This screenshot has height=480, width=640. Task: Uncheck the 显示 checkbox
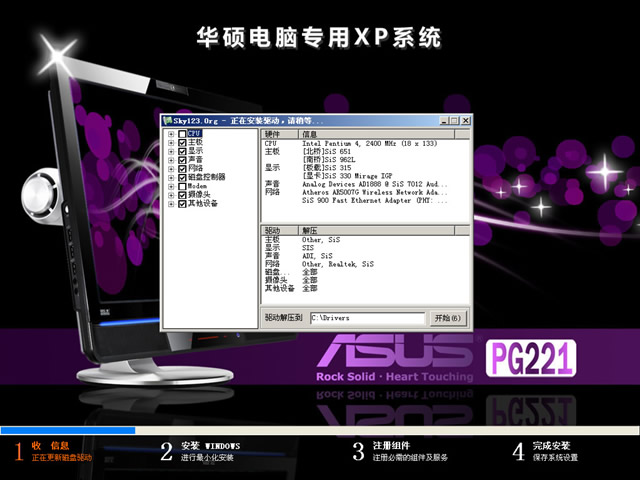[182, 151]
